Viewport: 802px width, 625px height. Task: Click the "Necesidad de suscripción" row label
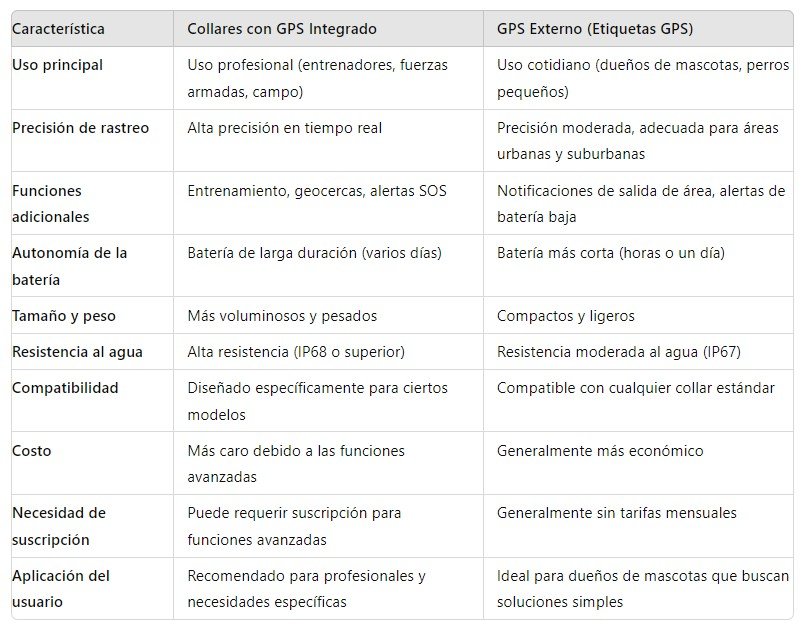click(x=59, y=526)
